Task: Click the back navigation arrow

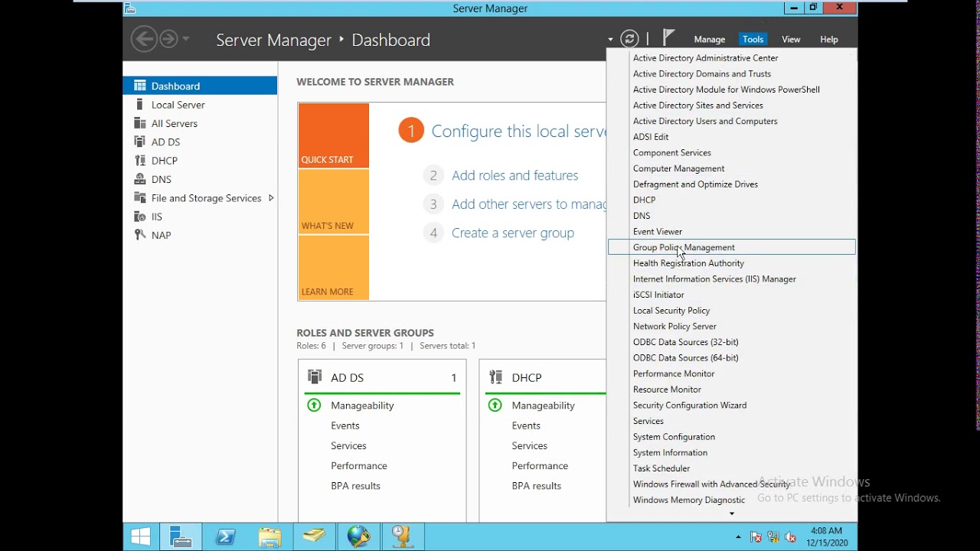Action: 143,39
